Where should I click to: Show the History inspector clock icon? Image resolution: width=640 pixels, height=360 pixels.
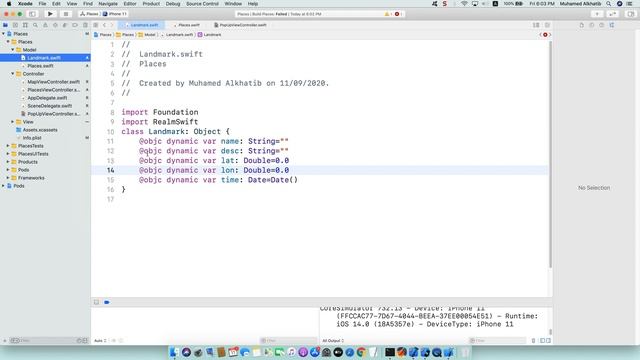click(x=591, y=25)
